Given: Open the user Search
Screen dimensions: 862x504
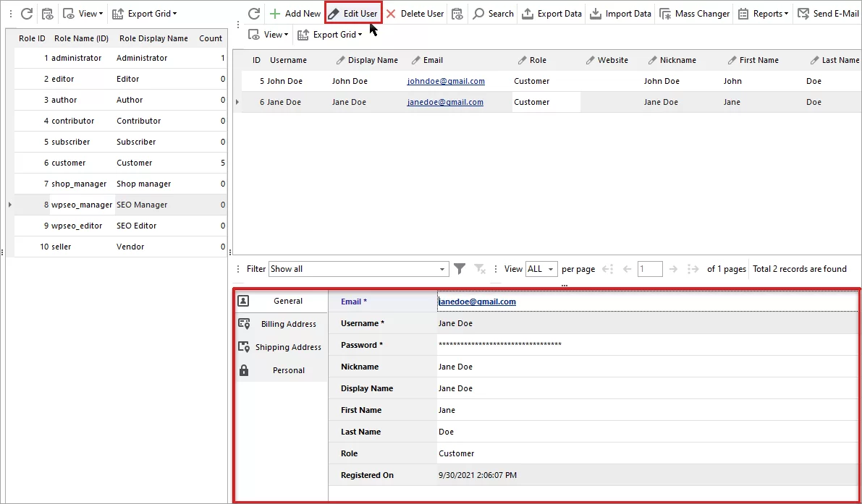Looking at the screenshot, I should click(x=493, y=13).
